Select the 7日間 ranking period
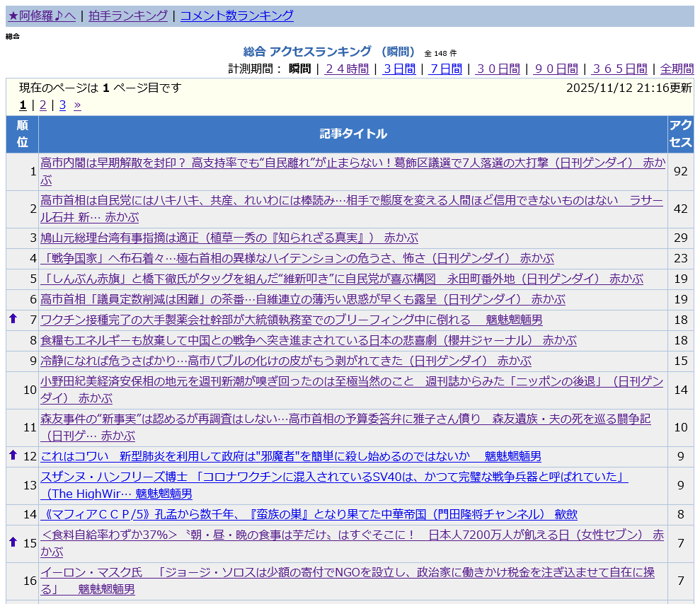This screenshot has height=604, width=700. 446,69
